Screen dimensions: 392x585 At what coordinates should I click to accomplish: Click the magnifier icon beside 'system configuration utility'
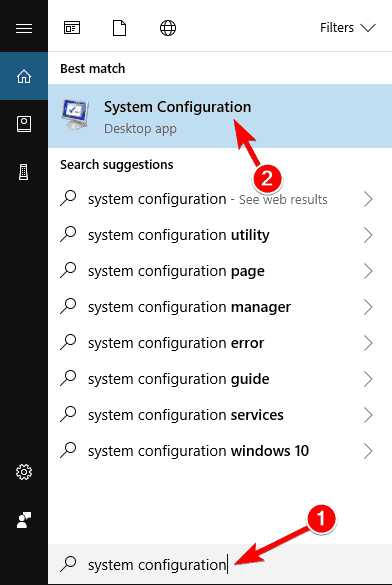tap(68, 234)
